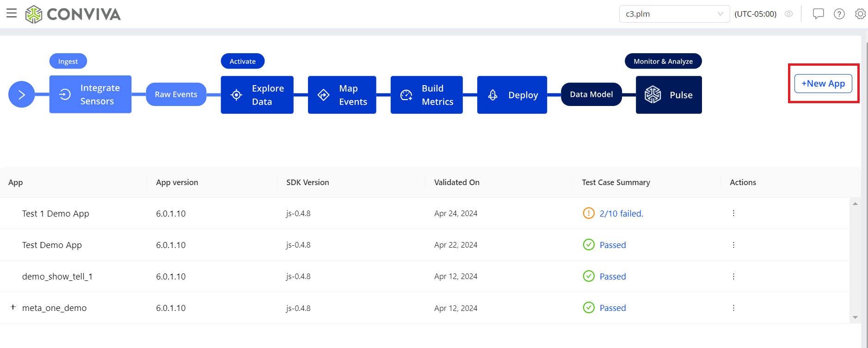Click the circular arrow pipeline start icon
Image resolution: width=868 pixels, height=348 pixels.
point(21,94)
